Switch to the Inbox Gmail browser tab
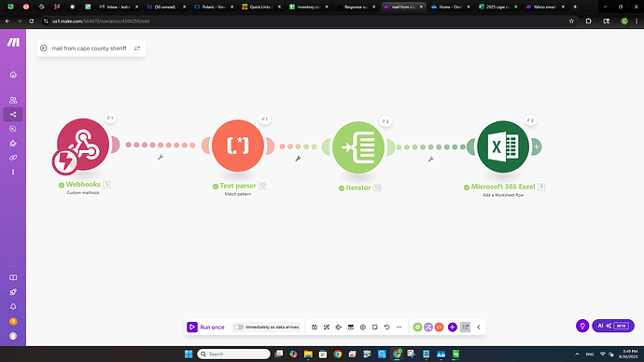Screen dimensions: 644x362 118,7
